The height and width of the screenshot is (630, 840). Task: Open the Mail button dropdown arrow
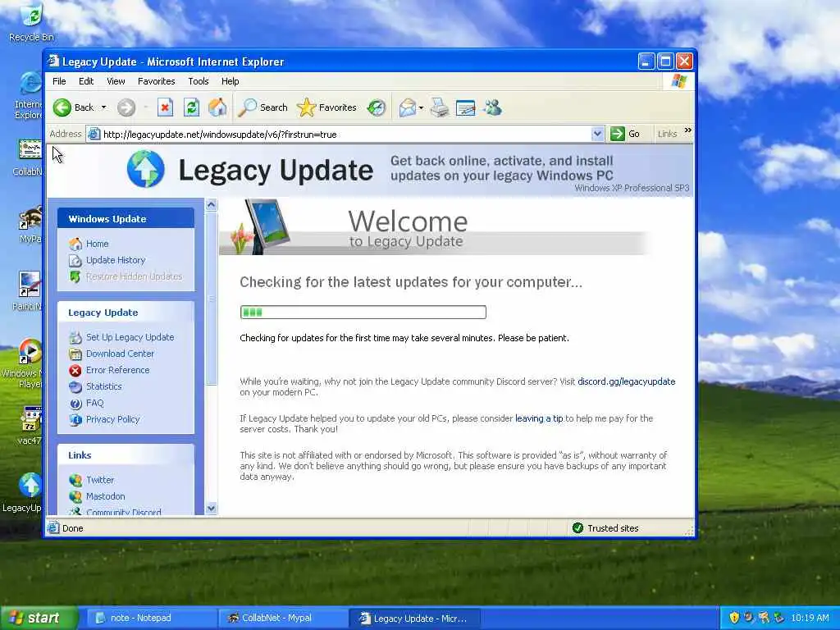421,107
